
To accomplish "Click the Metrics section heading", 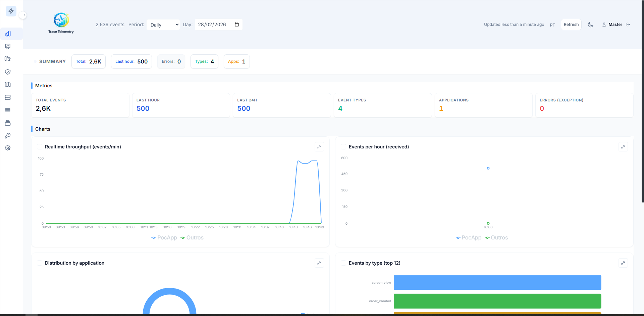I will point(44,86).
